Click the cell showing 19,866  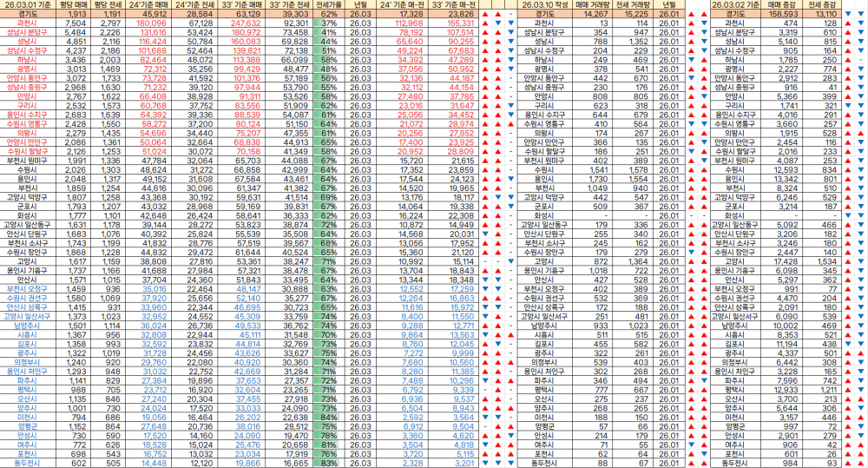[x=240, y=463]
